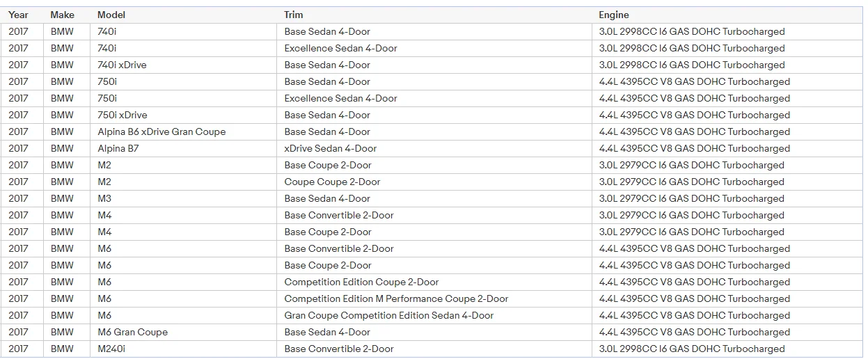Click the Make column header
Screen dimensions: 868x359
point(62,15)
